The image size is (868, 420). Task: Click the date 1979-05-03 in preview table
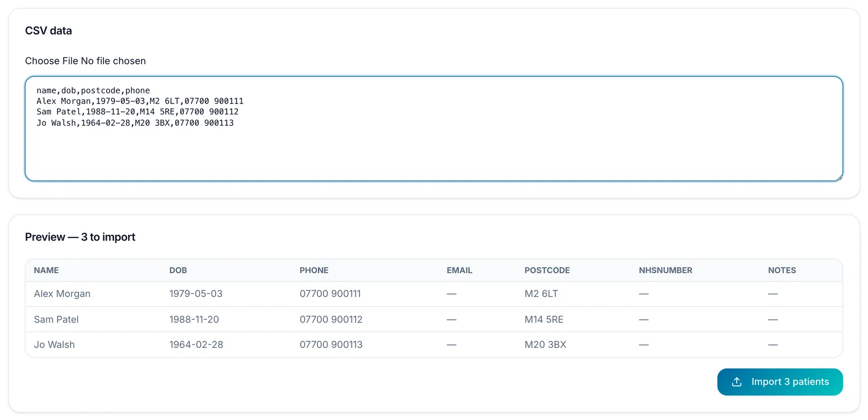click(x=196, y=294)
